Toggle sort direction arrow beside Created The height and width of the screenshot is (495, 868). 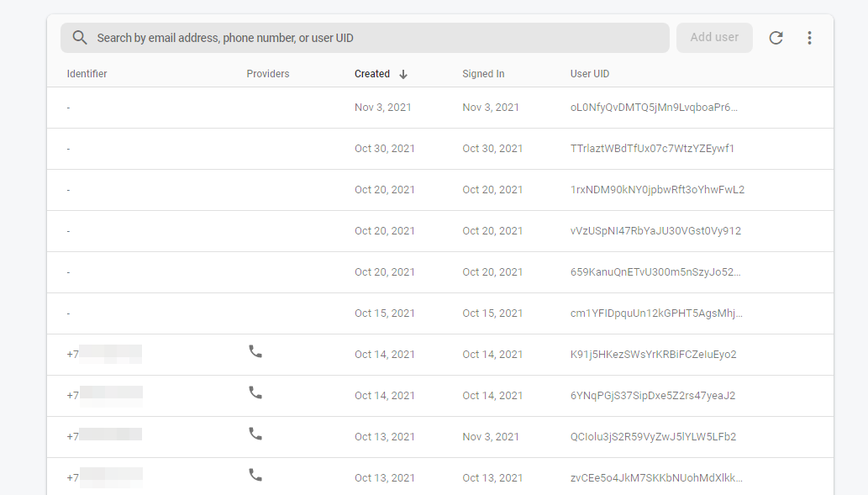click(x=403, y=74)
